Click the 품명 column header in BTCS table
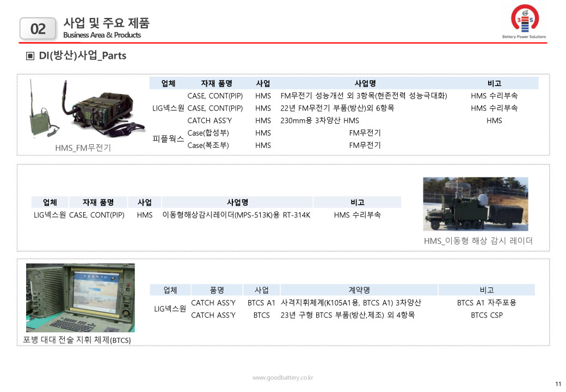Image resolution: width=566 pixels, height=392 pixels. tap(217, 290)
